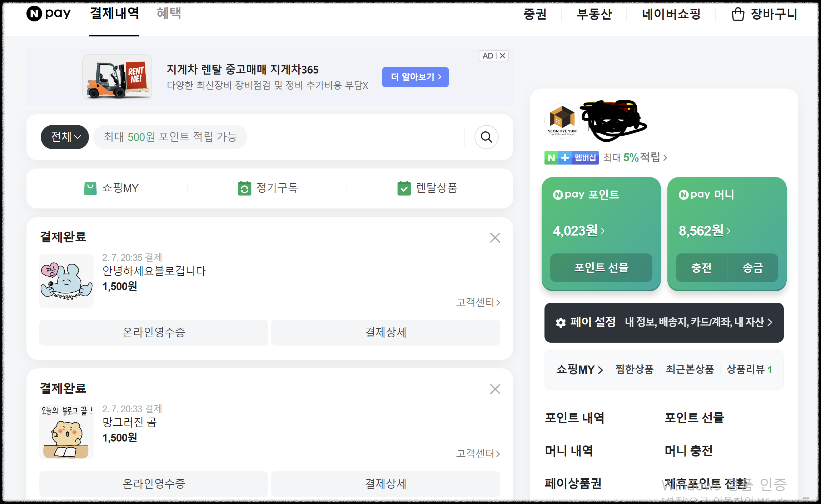Open 결제상세 for 안녕하세요블로겁니다
The height and width of the screenshot is (504, 821).
[385, 332]
